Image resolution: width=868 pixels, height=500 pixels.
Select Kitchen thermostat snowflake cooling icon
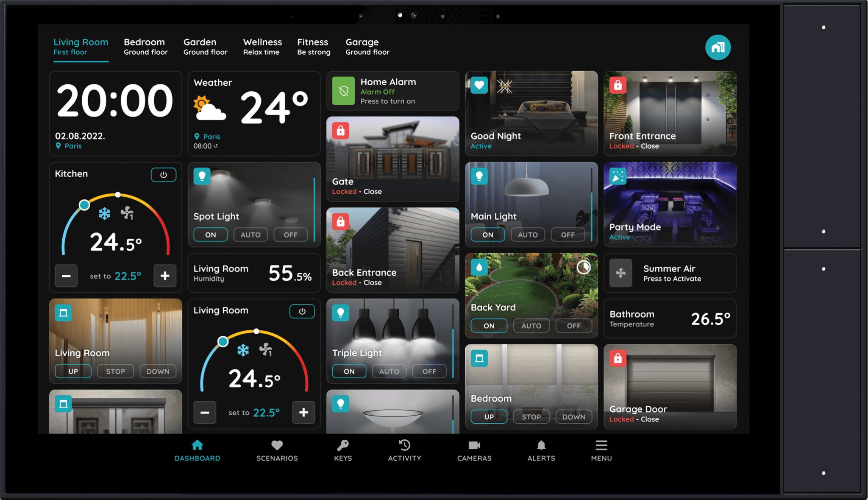coord(104,213)
